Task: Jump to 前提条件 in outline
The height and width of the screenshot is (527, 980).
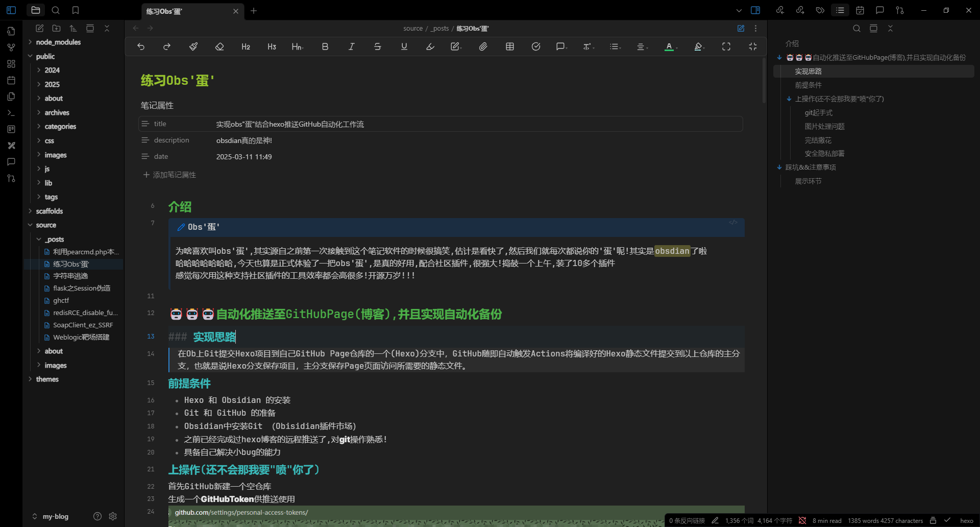Action: click(808, 85)
